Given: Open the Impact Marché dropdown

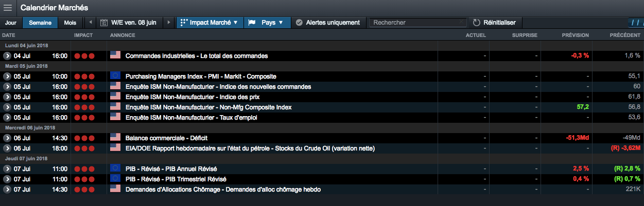Looking at the screenshot, I should tap(210, 23).
